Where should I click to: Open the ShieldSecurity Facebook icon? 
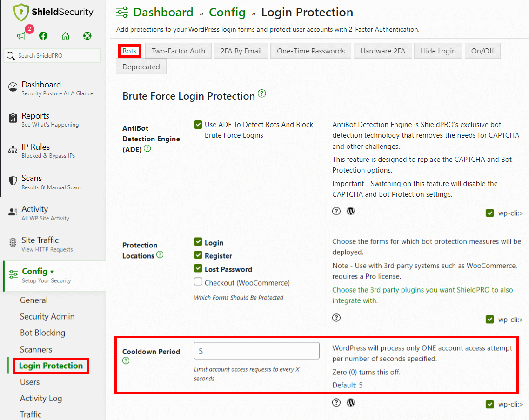pos(43,36)
